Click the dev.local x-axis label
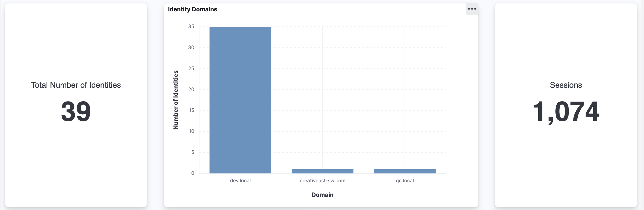 click(x=240, y=181)
